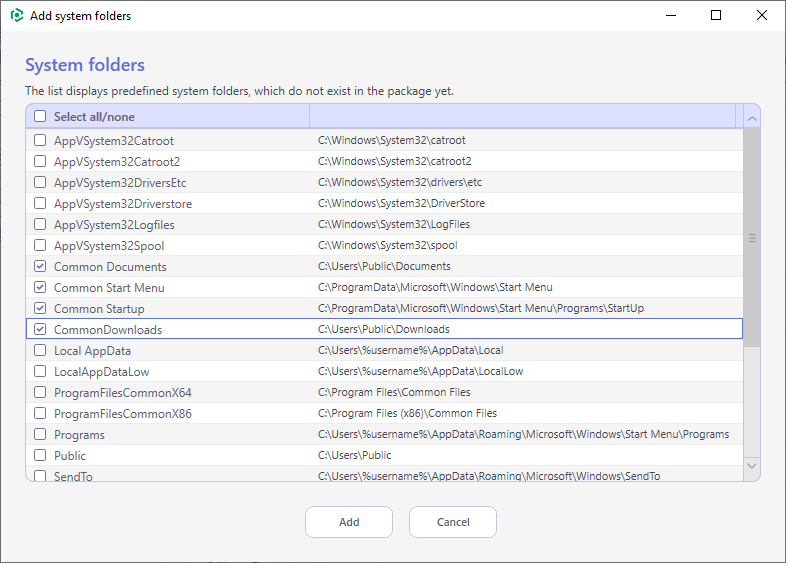
Task: Tick the AppVSystem32Driverstore checkbox
Action: tap(40, 204)
